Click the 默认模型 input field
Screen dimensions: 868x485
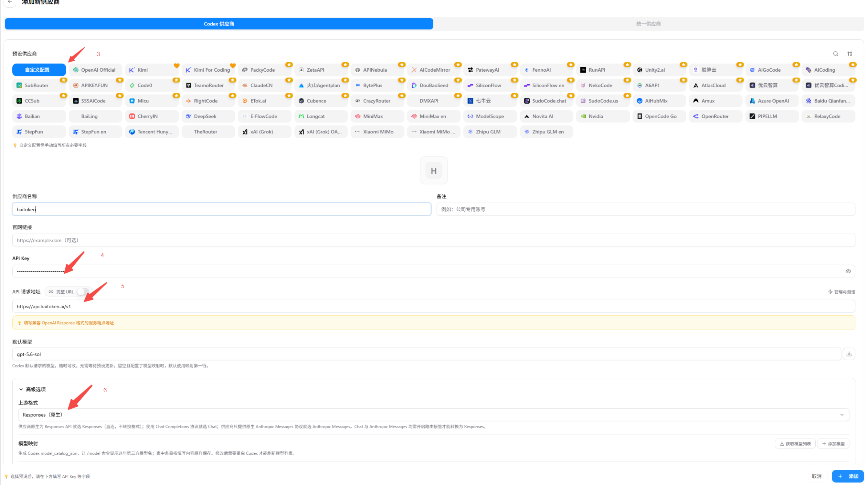pyautogui.click(x=427, y=354)
